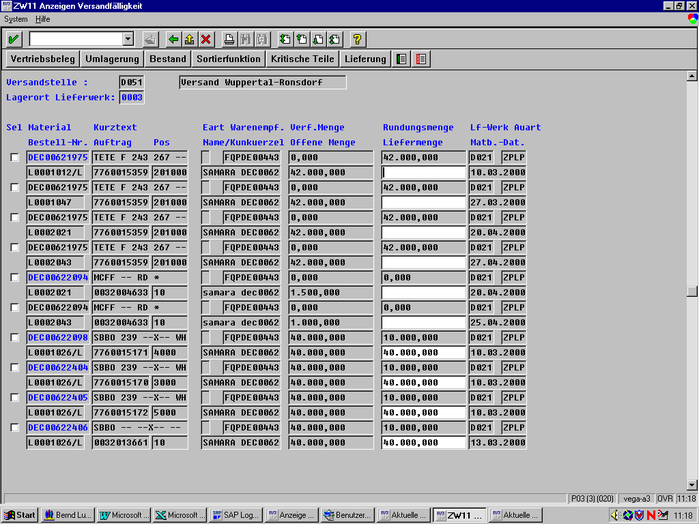
Task: Click the Windows Start button
Action: pos(20,515)
